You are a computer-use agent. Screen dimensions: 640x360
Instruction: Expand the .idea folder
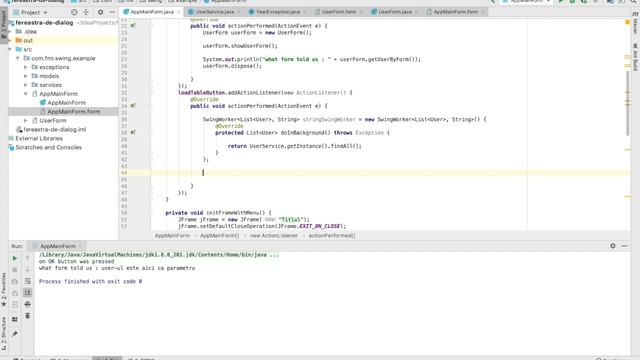point(10,31)
